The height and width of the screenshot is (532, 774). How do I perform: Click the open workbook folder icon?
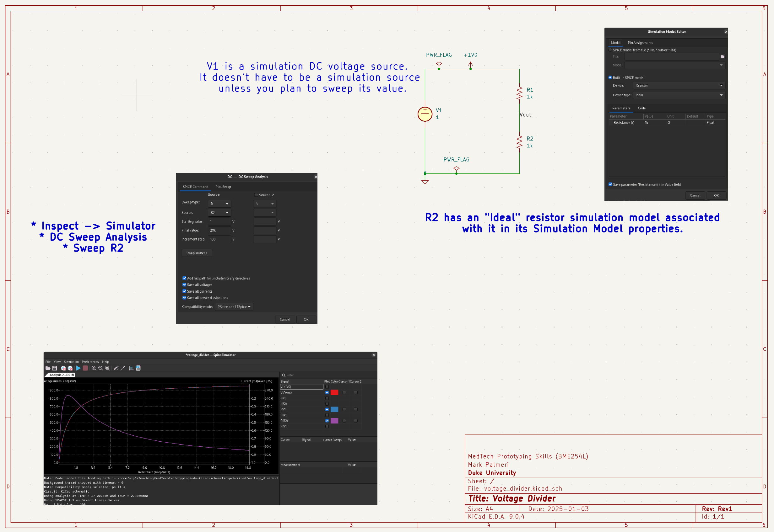(x=48, y=368)
